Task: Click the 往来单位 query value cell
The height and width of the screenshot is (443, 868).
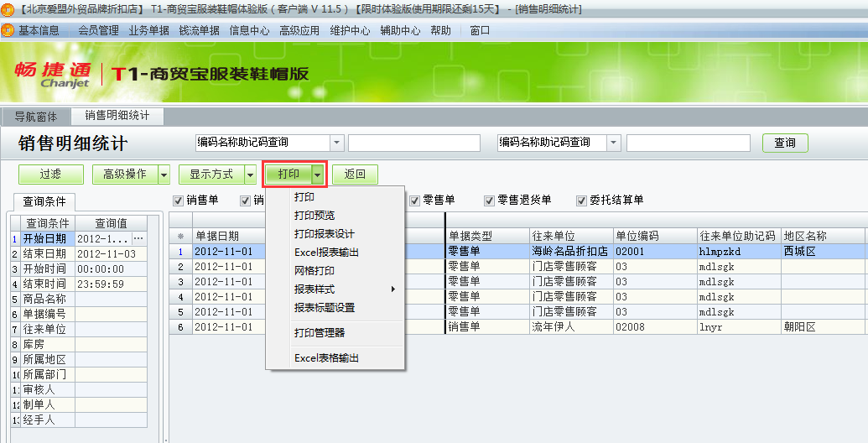Action: click(x=112, y=329)
